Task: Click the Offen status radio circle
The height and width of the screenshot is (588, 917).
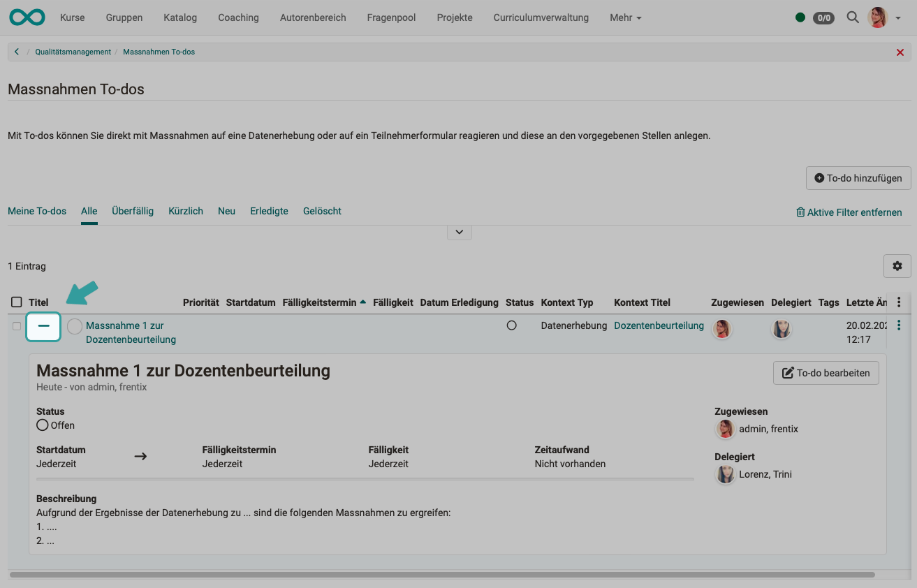Action: coord(42,425)
